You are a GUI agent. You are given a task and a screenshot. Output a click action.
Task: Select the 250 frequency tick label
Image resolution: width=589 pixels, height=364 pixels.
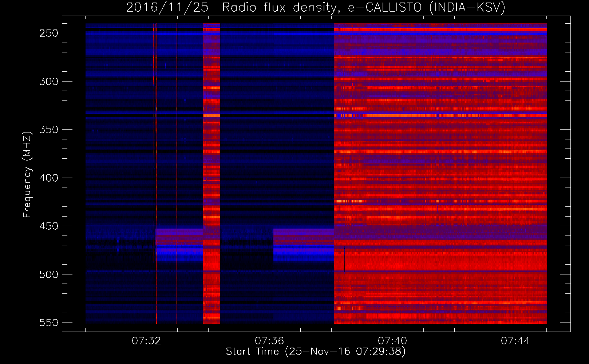click(49, 33)
